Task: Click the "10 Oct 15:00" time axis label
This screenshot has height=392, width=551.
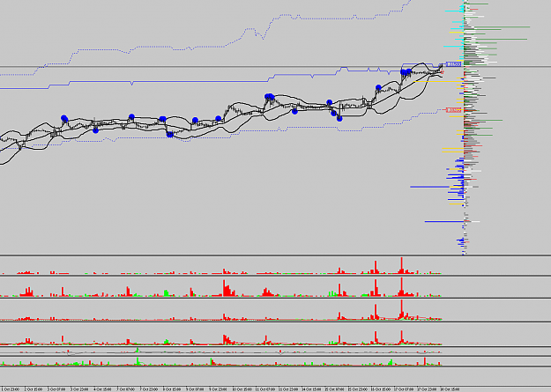Action: coord(242,388)
